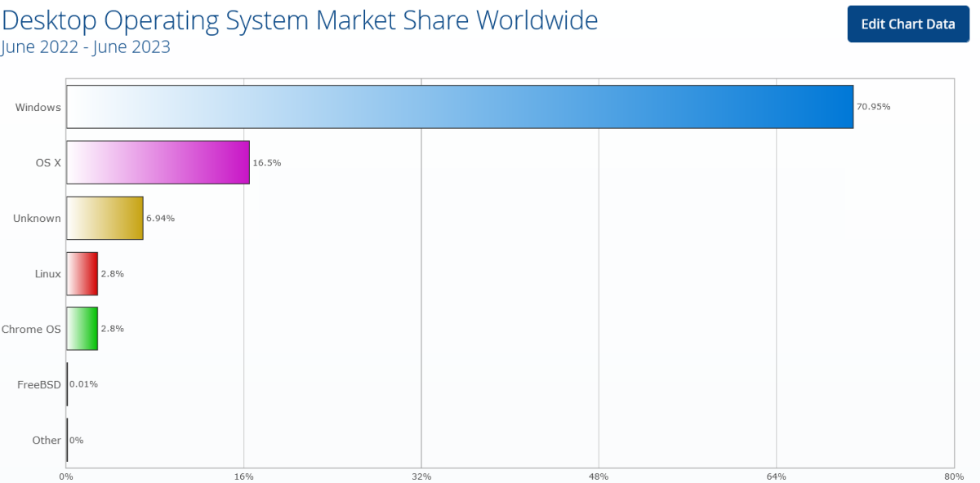Select the green Chrome OS bar
980x483 pixels.
(82, 329)
